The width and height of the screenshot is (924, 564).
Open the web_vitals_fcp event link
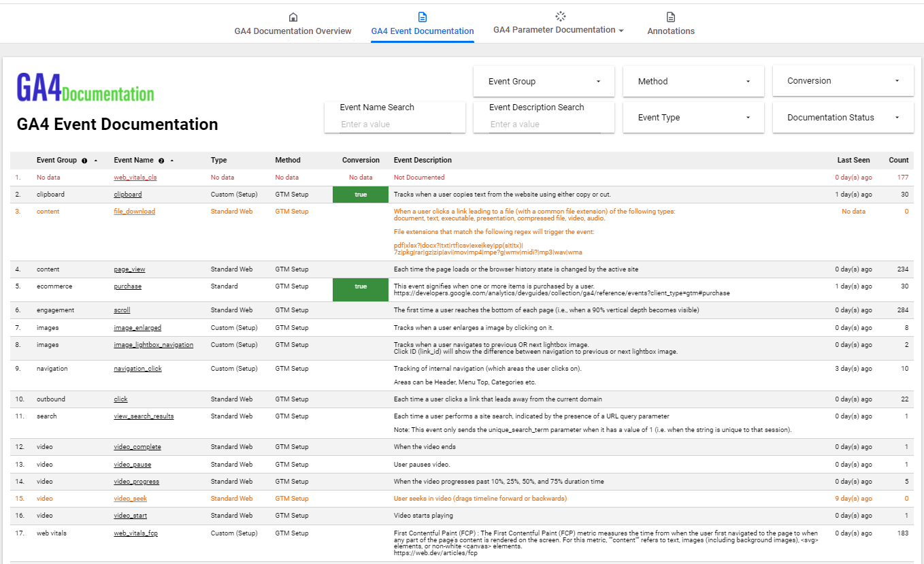(135, 533)
